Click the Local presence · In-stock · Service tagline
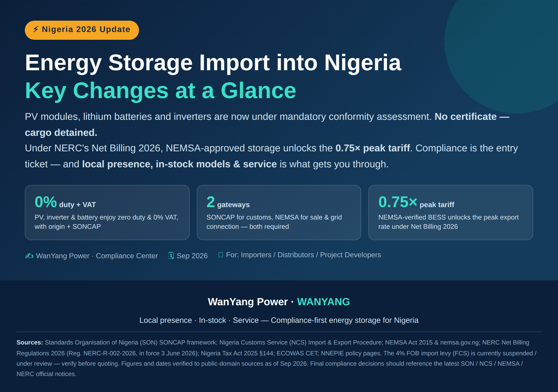Screen dimensions: 558x392 [279, 320]
